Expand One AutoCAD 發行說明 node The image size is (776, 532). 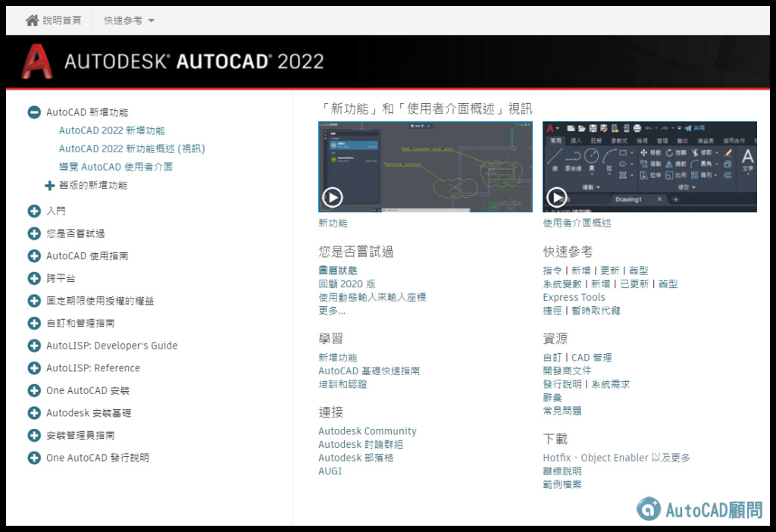click(34, 458)
